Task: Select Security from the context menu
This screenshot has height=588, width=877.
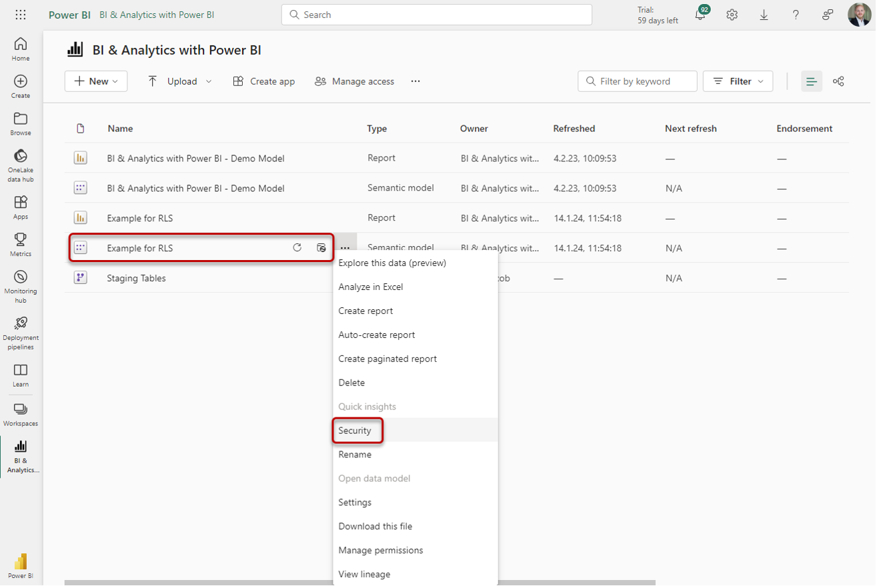Action: pos(355,431)
